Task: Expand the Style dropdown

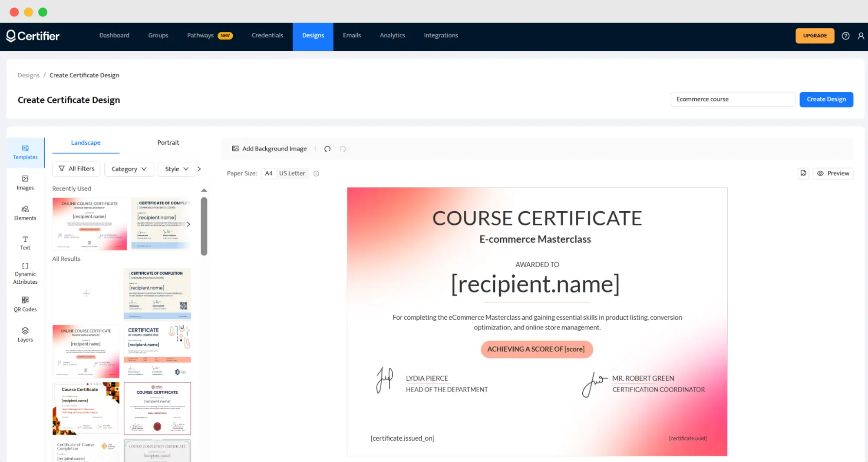Action: click(x=176, y=169)
